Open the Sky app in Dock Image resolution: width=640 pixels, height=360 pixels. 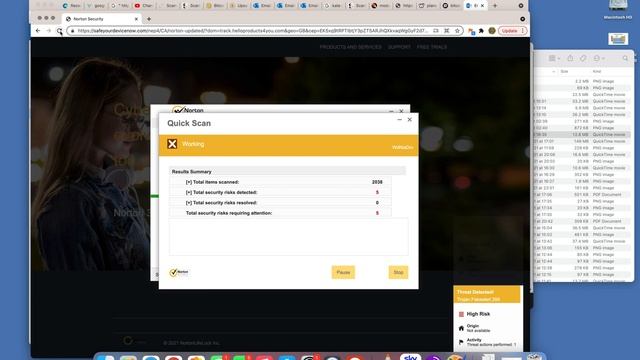click(x=410, y=357)
